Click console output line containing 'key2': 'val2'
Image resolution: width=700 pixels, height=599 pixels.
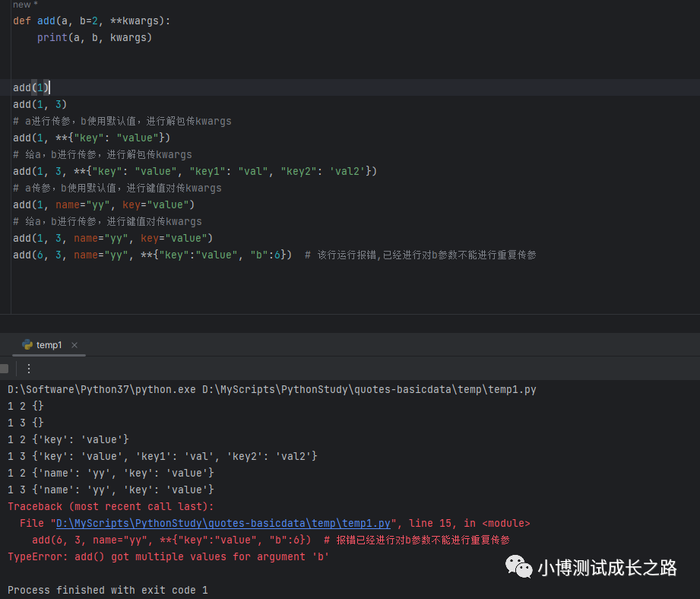coord(162,456)
